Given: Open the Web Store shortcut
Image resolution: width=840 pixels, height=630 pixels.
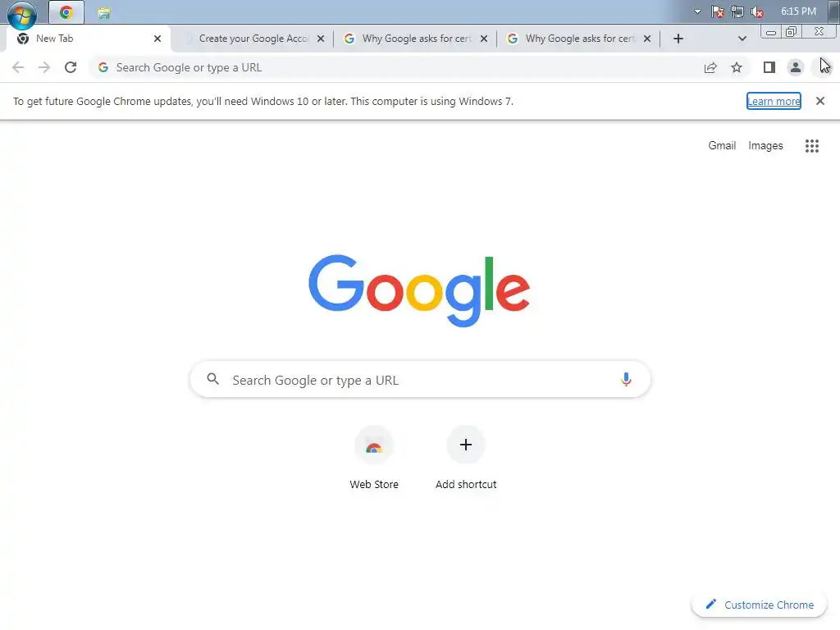Looking at the screenshot, I should [x=374, y=458].
